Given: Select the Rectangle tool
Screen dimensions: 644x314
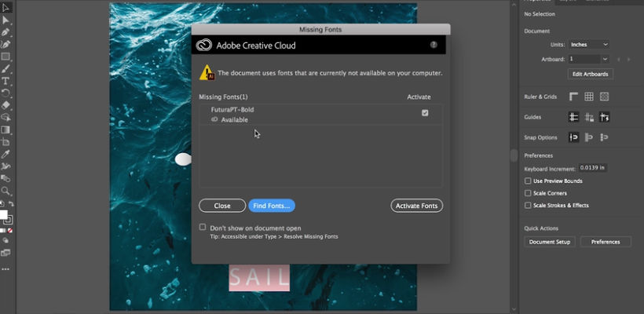Looking at the screenshot, I should click(x=5, y=57).
